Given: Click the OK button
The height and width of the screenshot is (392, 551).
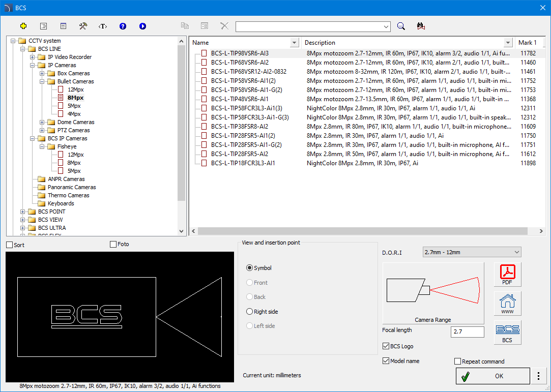Looking at the screenshot, I should (492, 376).
